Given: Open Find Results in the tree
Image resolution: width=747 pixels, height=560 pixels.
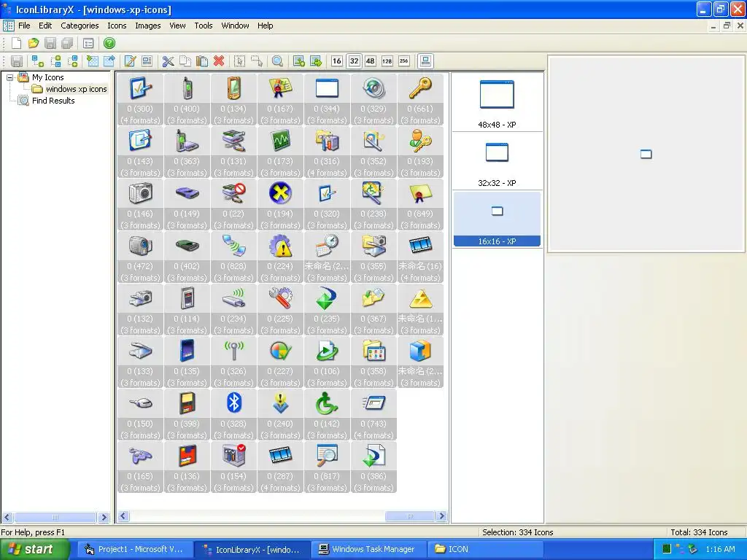Looking at the screenshot, I should [x=53, y=101].
